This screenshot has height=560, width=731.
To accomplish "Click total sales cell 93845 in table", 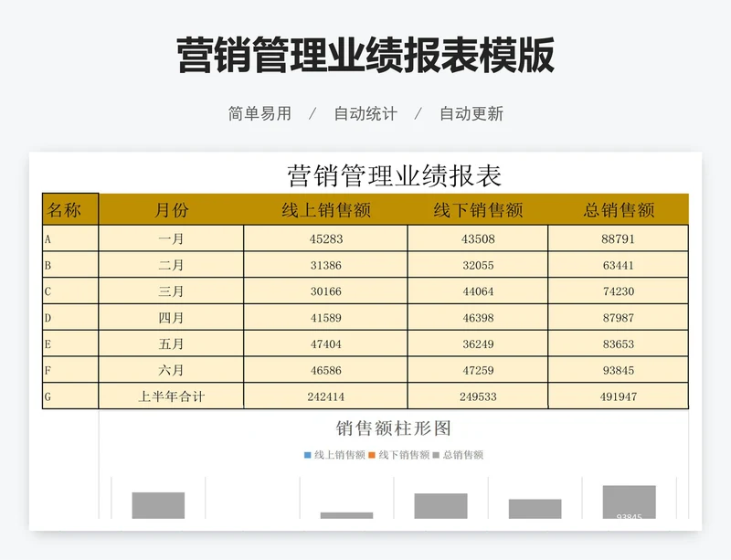I will (x=619, y=370).
